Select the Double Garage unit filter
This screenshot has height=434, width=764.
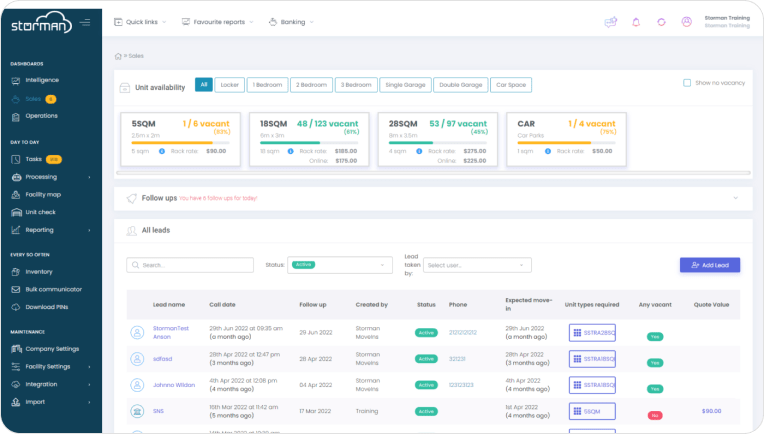point(461,86)
